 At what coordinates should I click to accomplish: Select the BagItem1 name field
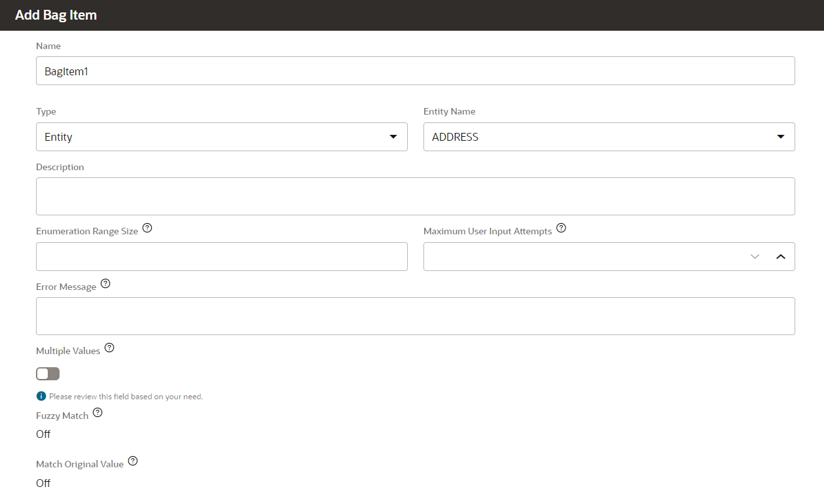click(415, 70)
